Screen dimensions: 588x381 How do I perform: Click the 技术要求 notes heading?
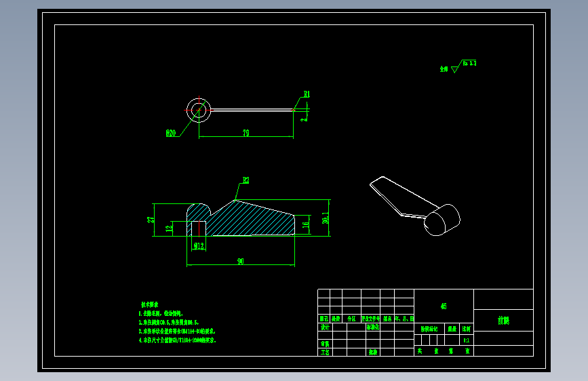tap(150, 304)
